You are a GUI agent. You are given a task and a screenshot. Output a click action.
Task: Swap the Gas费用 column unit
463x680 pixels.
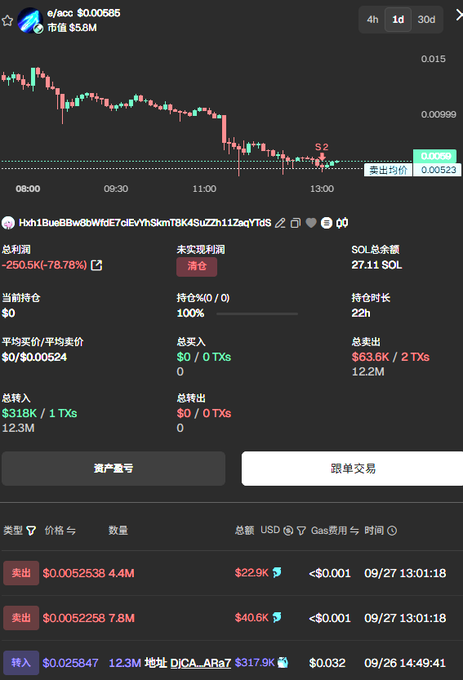tap(354, 530)
